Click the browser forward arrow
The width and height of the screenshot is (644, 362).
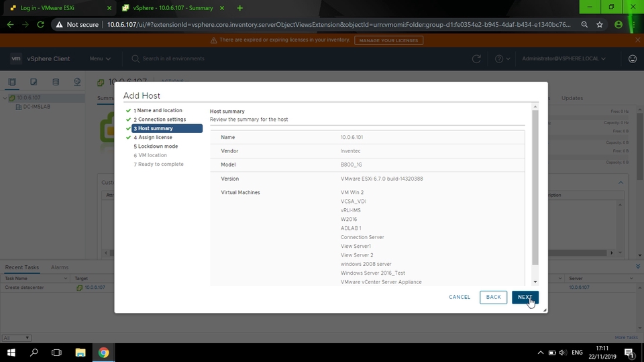(25, 25)
